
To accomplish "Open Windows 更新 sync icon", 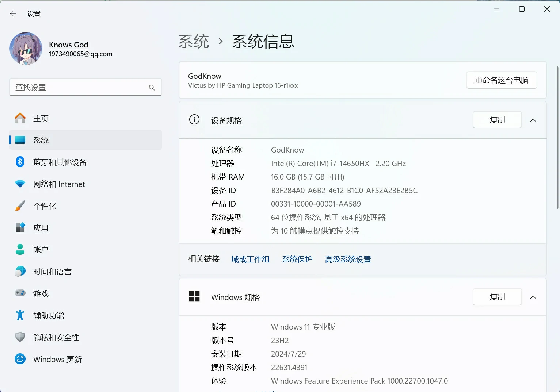I will (x=20, y=359).
